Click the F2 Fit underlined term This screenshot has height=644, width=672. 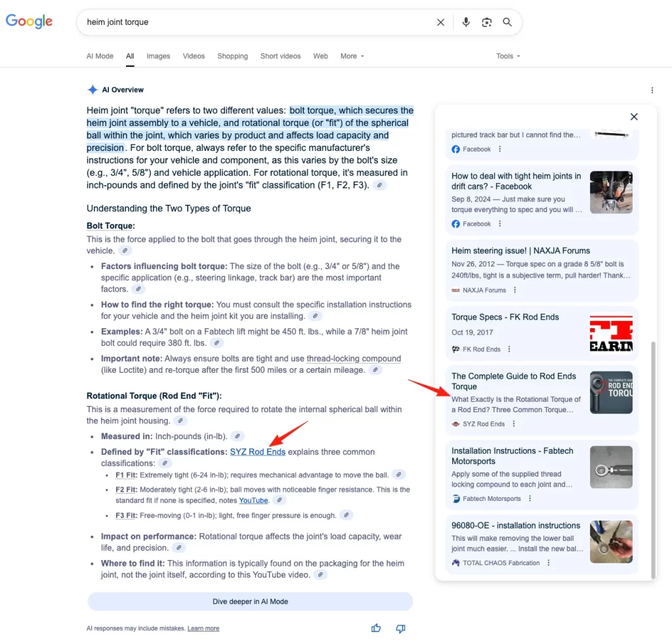[125, 489]
